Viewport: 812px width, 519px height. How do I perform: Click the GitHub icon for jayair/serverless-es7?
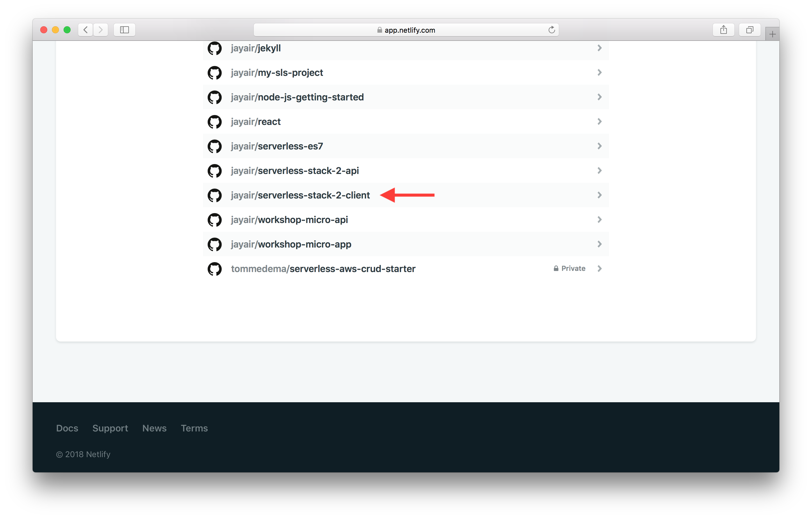click(214, 146)
